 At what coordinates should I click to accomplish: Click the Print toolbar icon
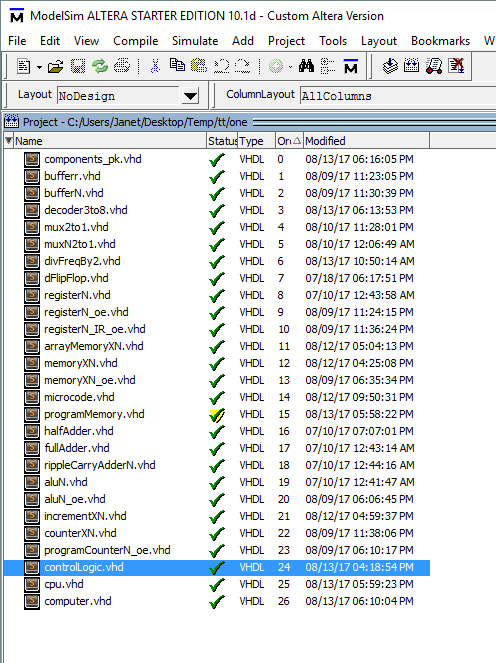pyautogui.click(x=122, y=66)
